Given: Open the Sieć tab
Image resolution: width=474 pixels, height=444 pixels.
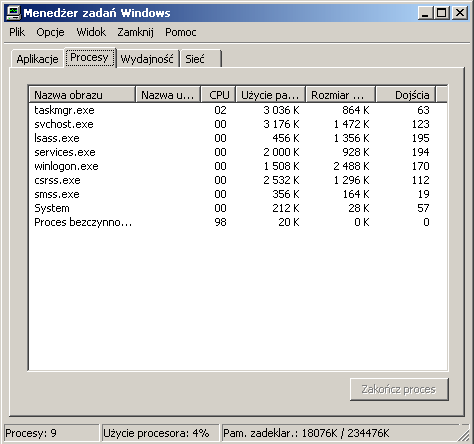Looking at the screenshot, I should pos(201,59).
